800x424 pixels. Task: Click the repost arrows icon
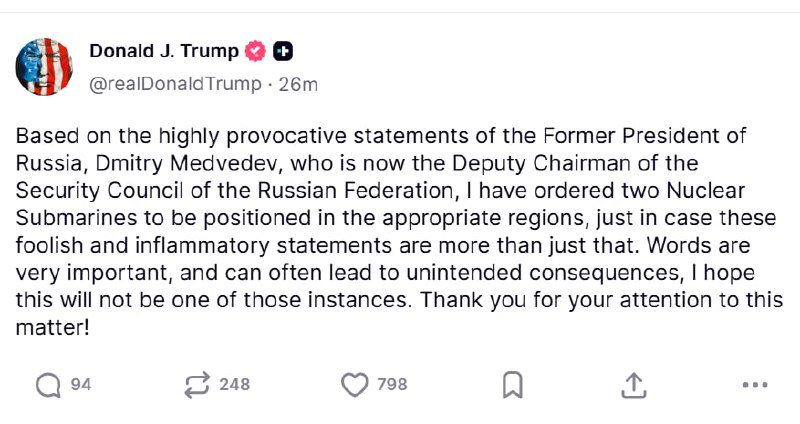[x=197, y=384]
